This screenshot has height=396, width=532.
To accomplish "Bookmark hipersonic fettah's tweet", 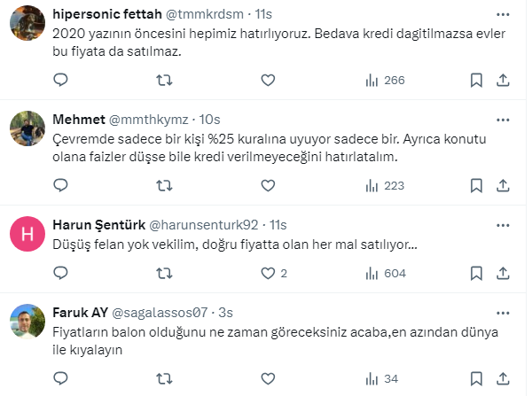I will [476, 81].
